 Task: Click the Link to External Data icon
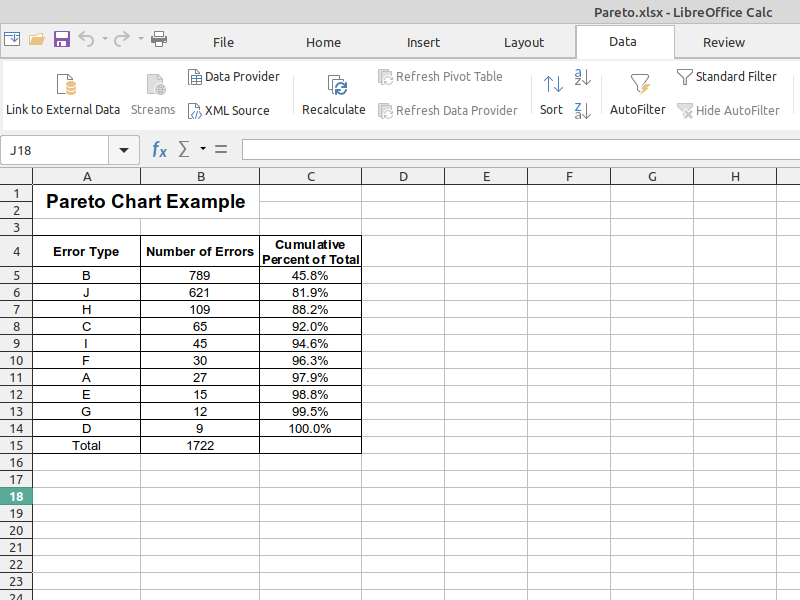click(63, 85)
